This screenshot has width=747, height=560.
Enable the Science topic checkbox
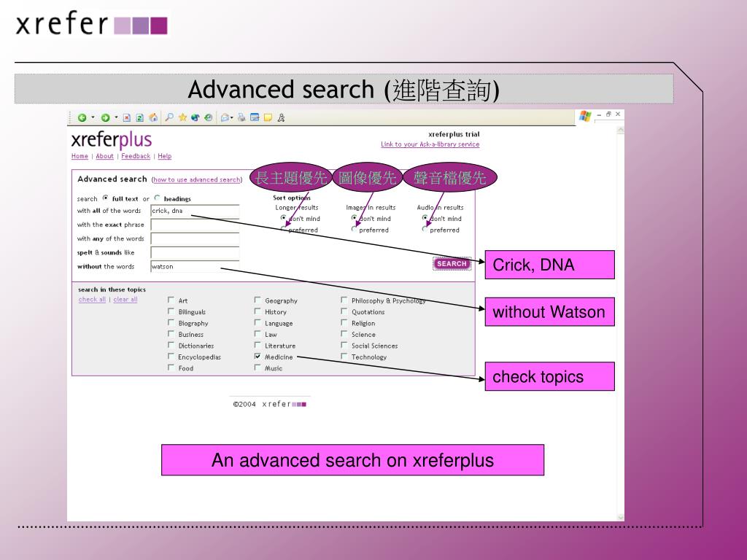(344, 334)
